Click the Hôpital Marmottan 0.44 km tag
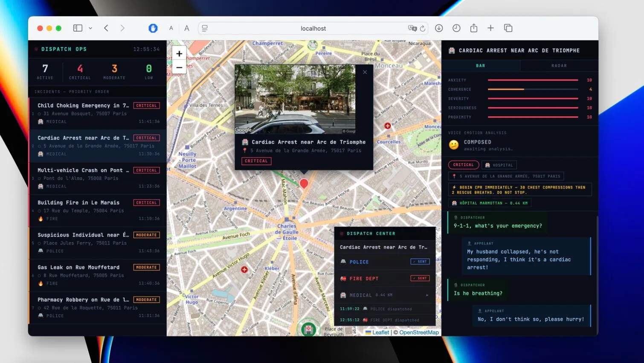The width and height of the screenshot is (644, 363). tap(490, 203)
